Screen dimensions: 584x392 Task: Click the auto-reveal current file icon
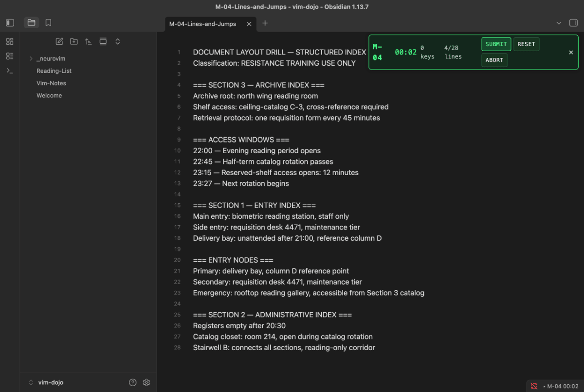103,42
